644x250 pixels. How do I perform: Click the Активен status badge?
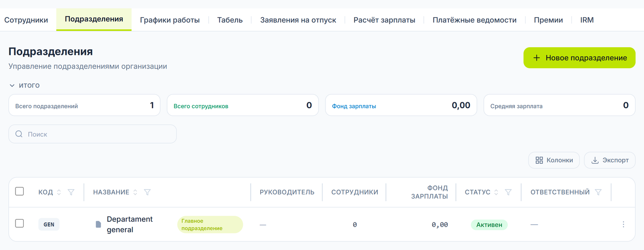coord(489,225)
